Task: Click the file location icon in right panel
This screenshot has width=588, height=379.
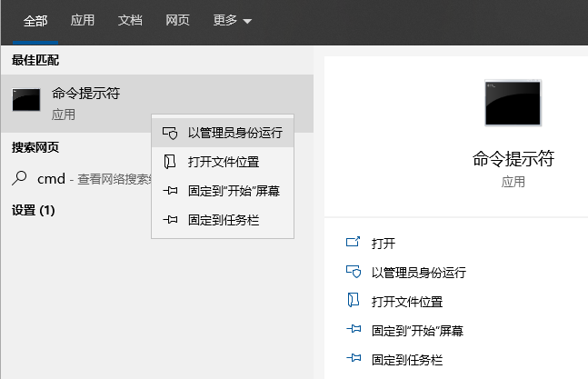Action: click(x=354, y=302)
